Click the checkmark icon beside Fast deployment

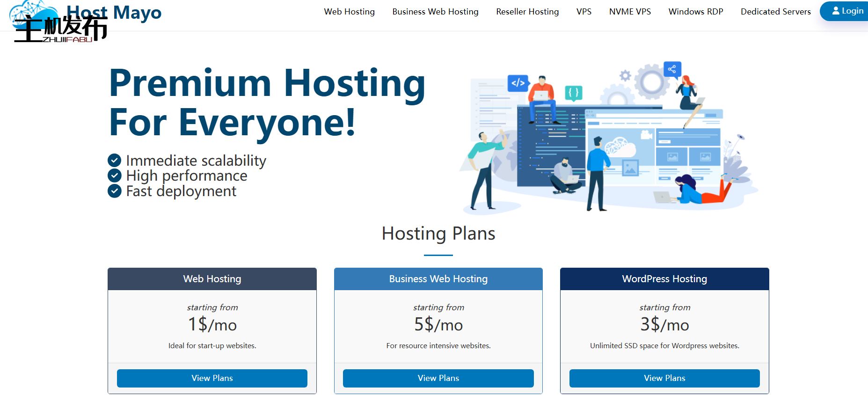pyautogui.click(x=115, y=191)
